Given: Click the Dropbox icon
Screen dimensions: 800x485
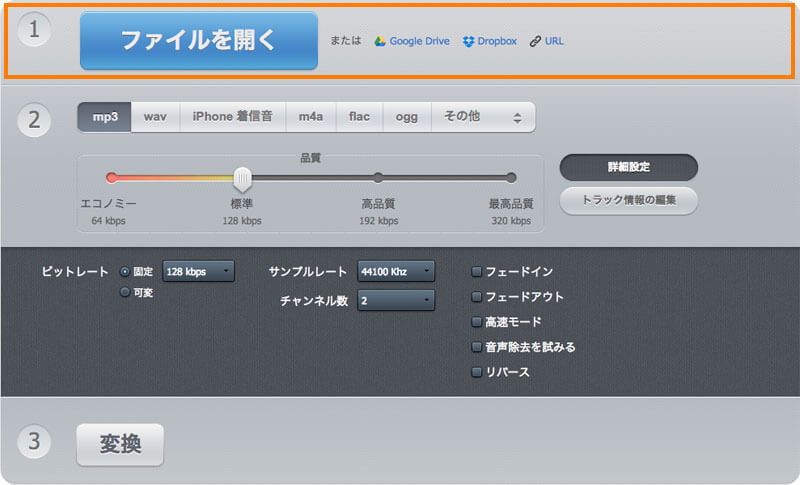Looking at the screenshot, I should (469, 42).
